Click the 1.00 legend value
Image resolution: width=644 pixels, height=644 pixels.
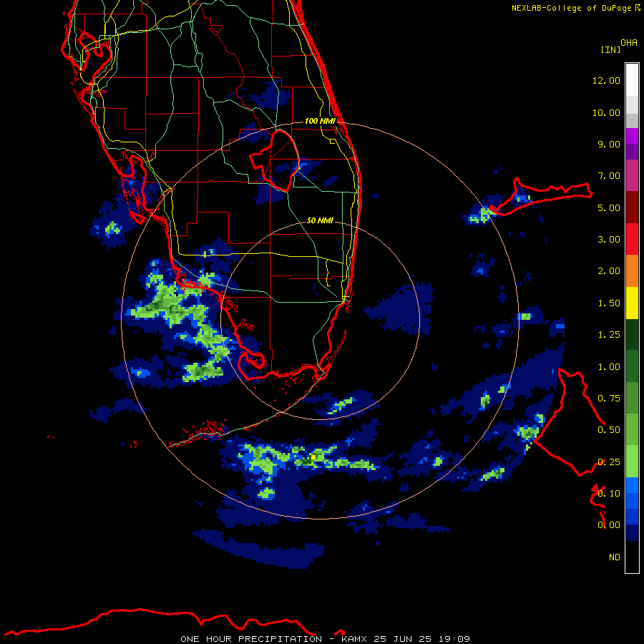609,367
